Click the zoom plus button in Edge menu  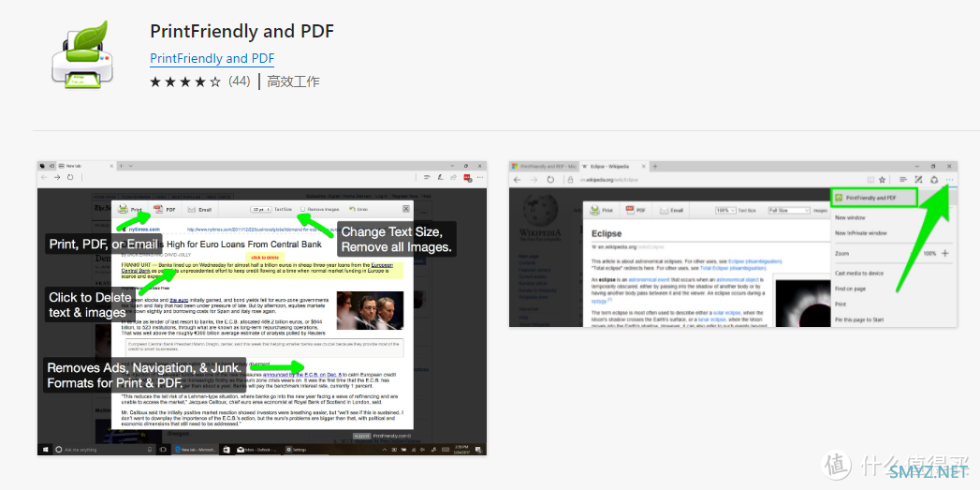tap(945, 254)
